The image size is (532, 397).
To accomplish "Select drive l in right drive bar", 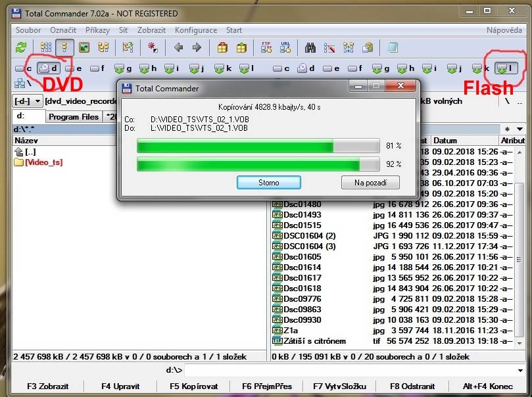I will click(506, 68).
